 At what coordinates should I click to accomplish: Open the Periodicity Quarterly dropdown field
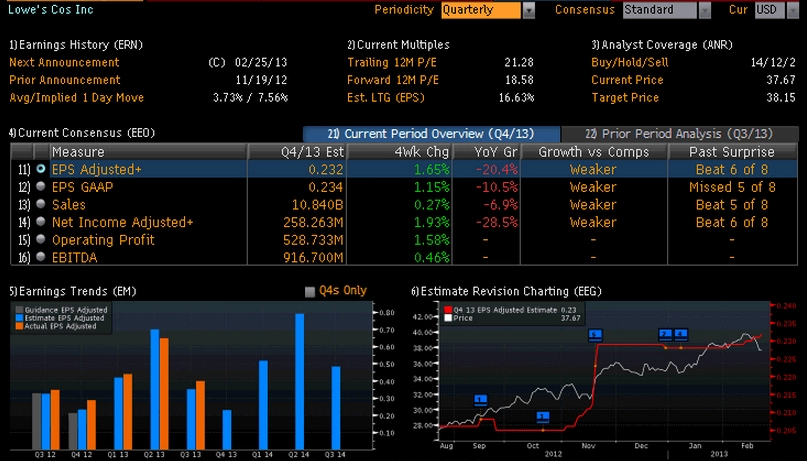tap(481, 10)
